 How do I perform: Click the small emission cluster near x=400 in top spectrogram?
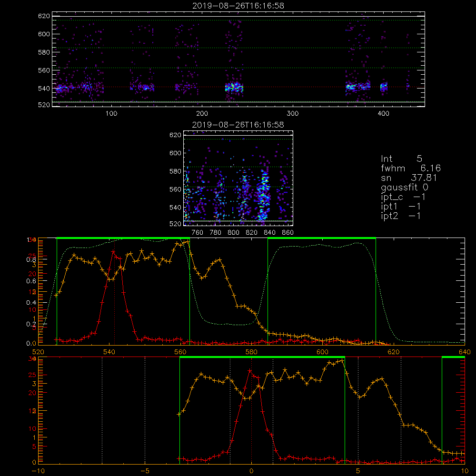(384, 87)
